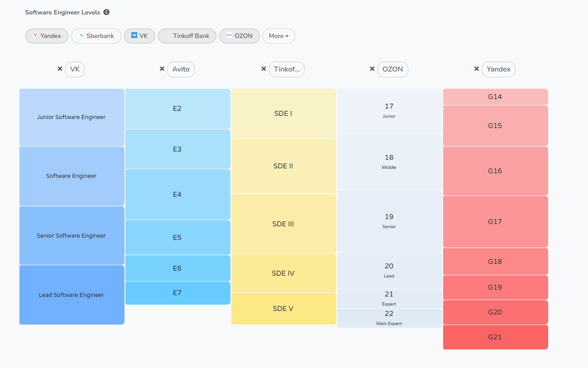Remove Avito column with its X icon
Image resolution: width=588 pixels, height=368 pixels.
pos(162,69)
